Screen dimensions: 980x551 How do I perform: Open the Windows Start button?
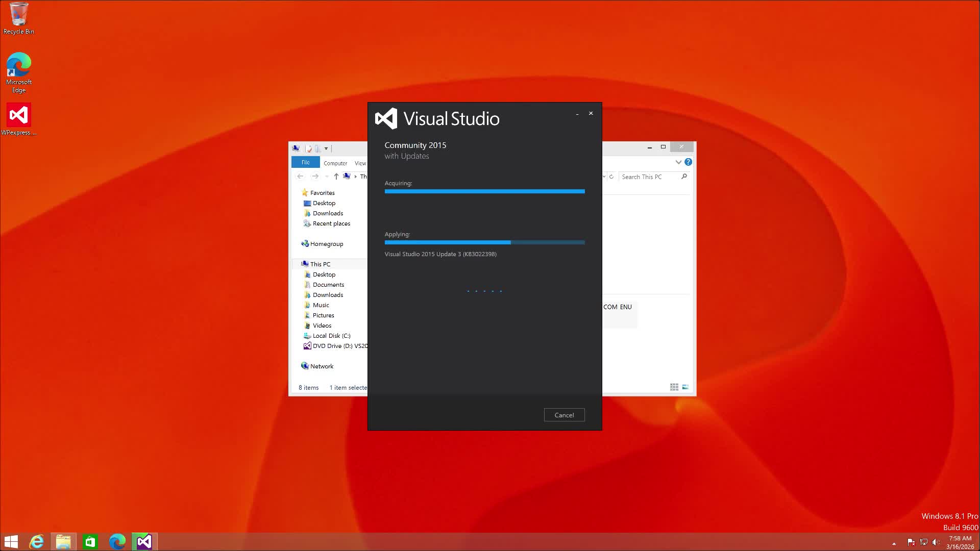pos(11,541)
